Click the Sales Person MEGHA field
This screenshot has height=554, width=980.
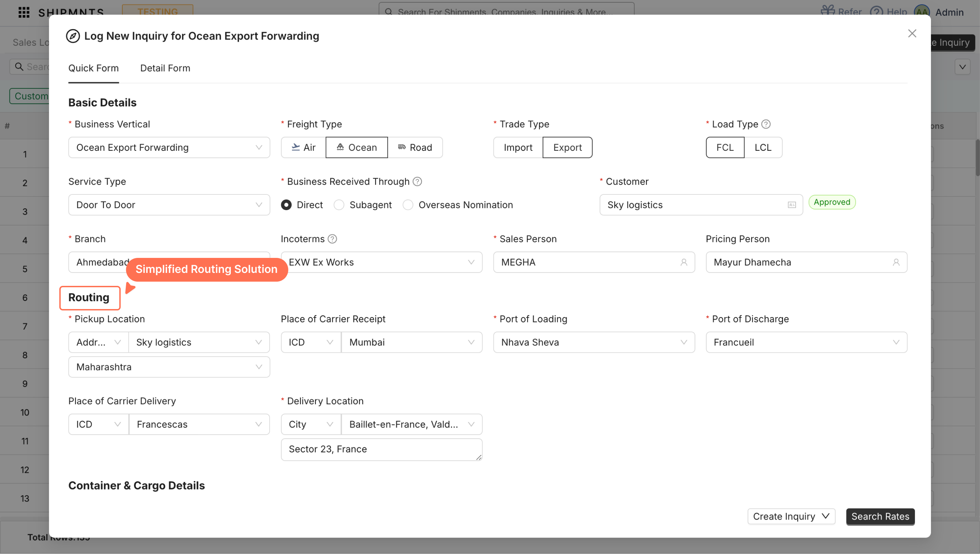point(594,262)
